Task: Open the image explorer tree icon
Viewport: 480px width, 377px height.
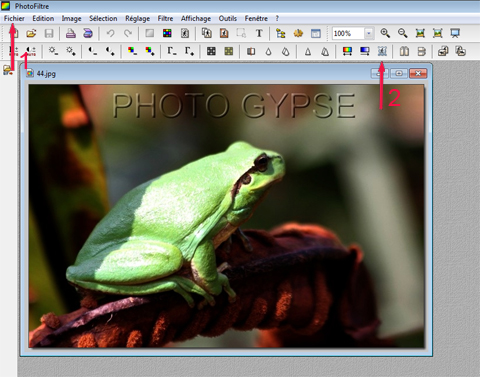Action: point(281,33)
